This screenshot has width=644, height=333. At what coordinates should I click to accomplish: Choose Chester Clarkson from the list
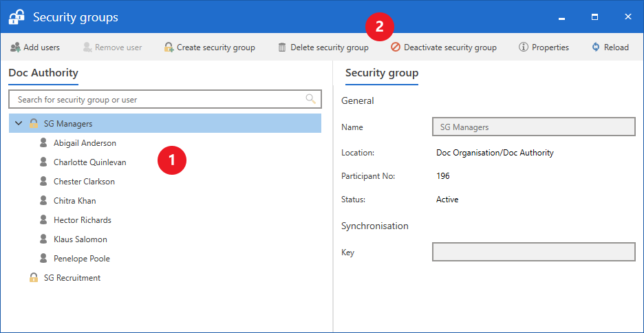coord(84,182)
